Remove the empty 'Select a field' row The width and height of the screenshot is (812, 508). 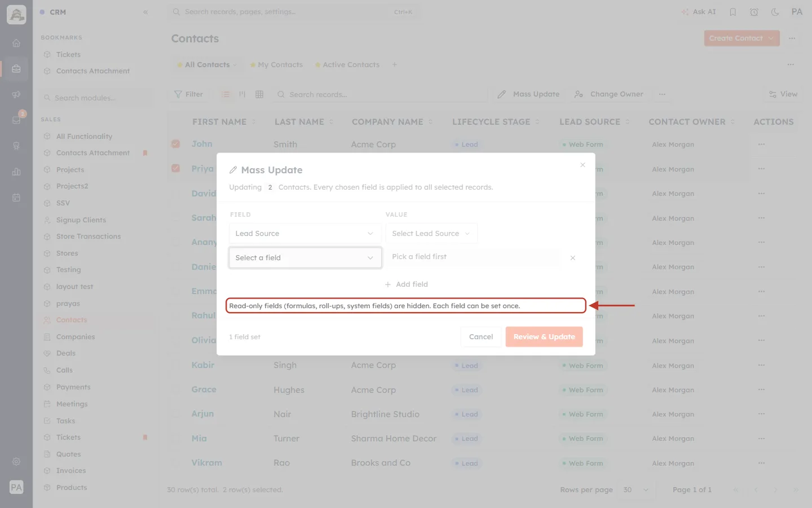tap(572, 258)
